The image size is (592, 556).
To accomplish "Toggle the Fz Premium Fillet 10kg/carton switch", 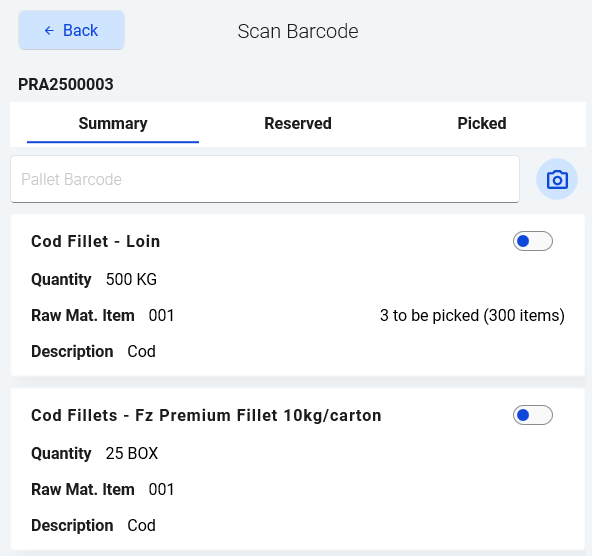I will click(x=532, y=415).
